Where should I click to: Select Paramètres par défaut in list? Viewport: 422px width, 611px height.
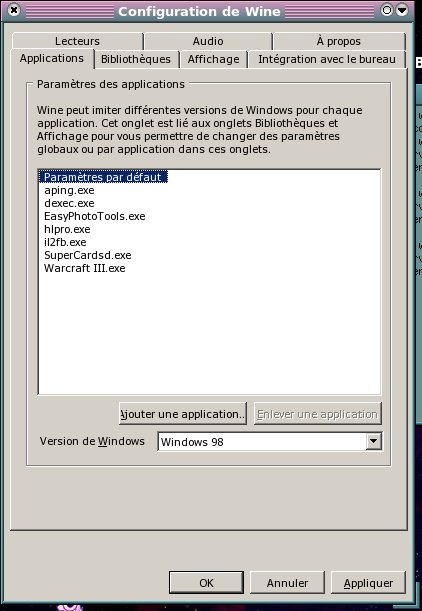click(x=103, y=177)
